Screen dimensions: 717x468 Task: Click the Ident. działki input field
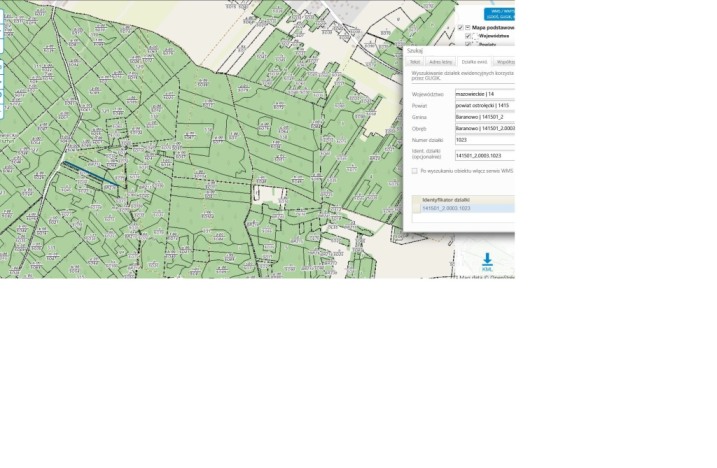pyautogui.click(x=484, y=155)
